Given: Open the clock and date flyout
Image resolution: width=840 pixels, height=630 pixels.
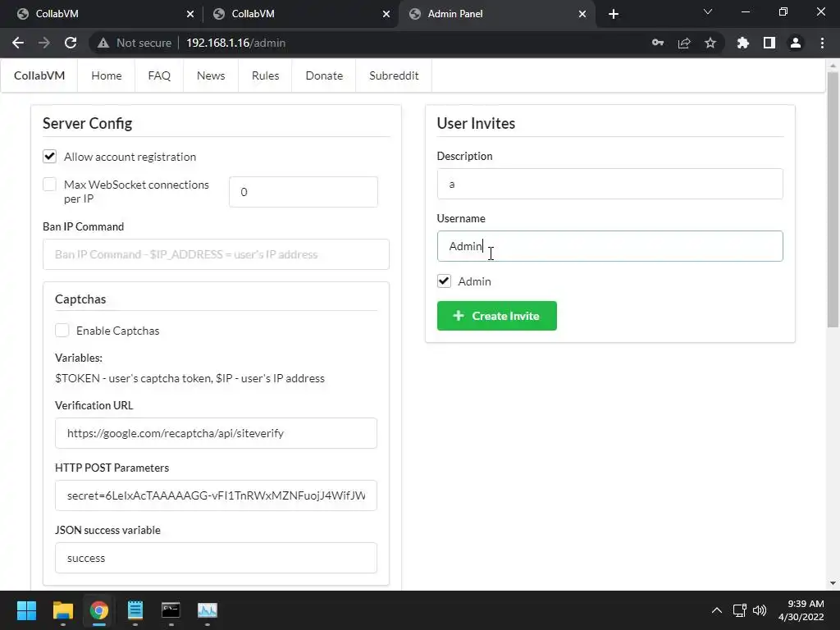Looking at the screenshot, I should tap(801, 610).
